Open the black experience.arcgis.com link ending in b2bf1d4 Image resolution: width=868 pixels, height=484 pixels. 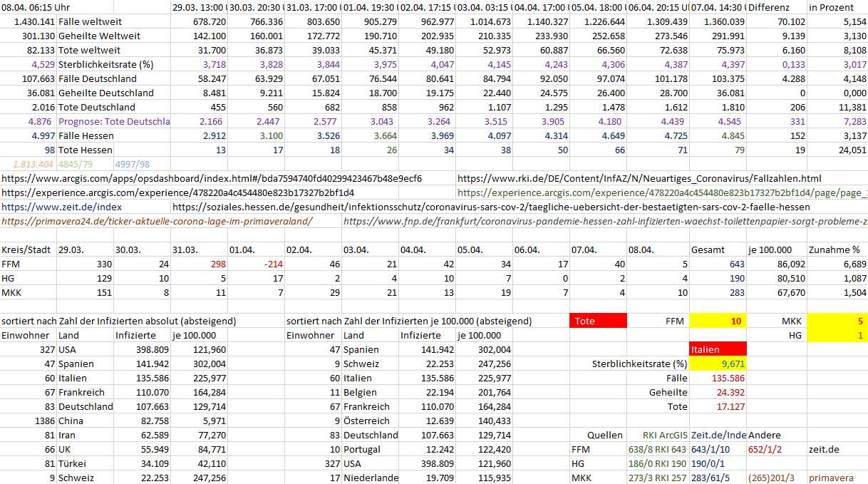coord(178,192)
